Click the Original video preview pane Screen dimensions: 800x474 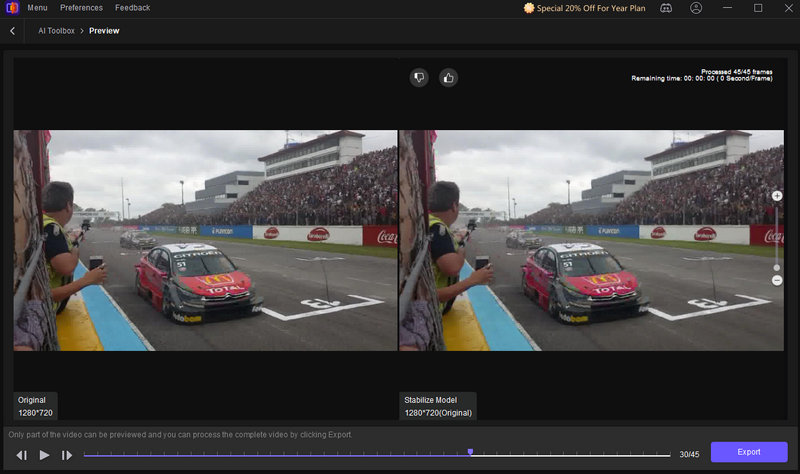tap(205, 240)
